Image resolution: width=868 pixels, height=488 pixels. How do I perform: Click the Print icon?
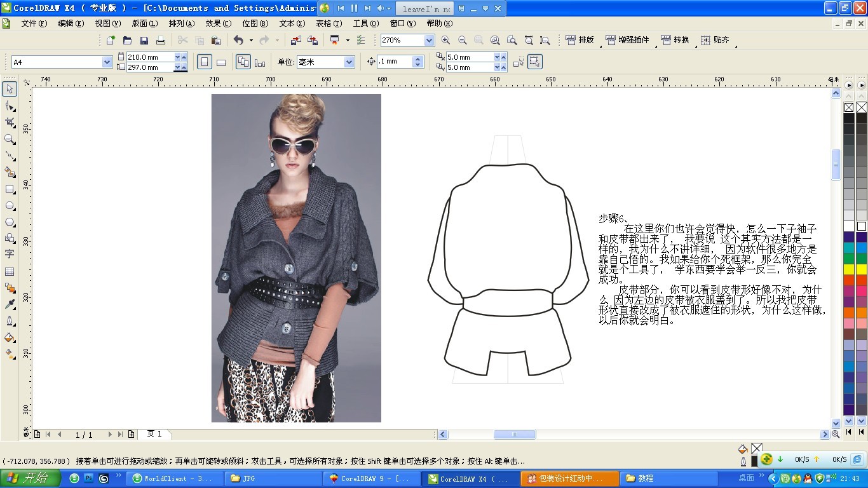point(161,40)
